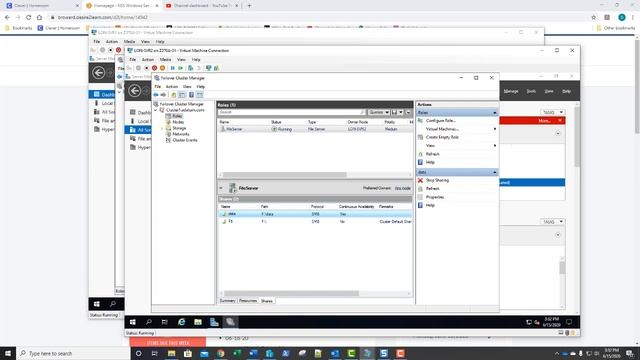Click the VM Start button

click(133, 322)
